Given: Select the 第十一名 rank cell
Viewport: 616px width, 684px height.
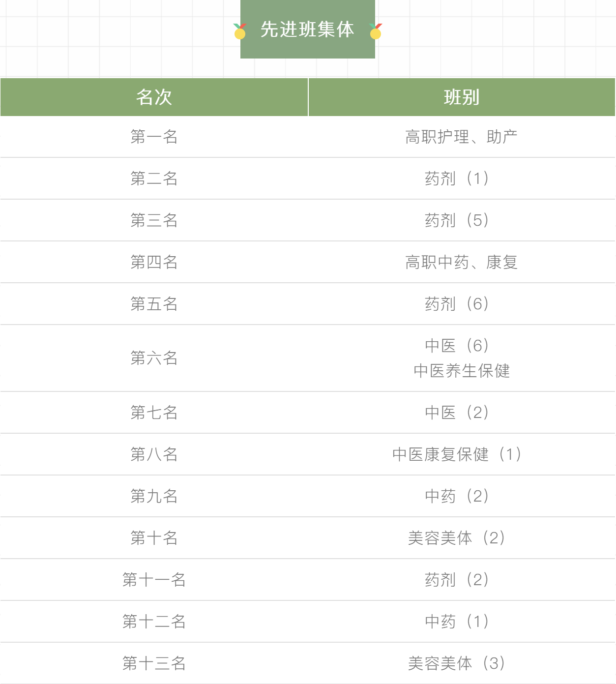Looking at the screenshot, I should [x=154, y=580].
